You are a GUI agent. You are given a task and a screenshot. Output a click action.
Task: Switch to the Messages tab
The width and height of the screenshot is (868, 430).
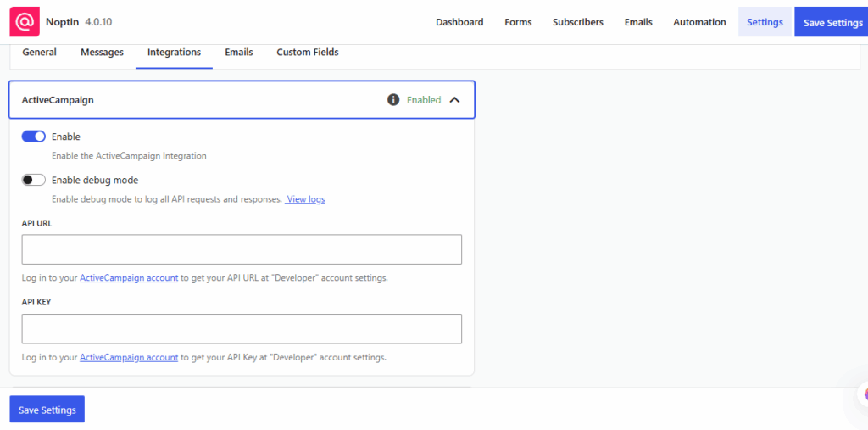(102, 53)
